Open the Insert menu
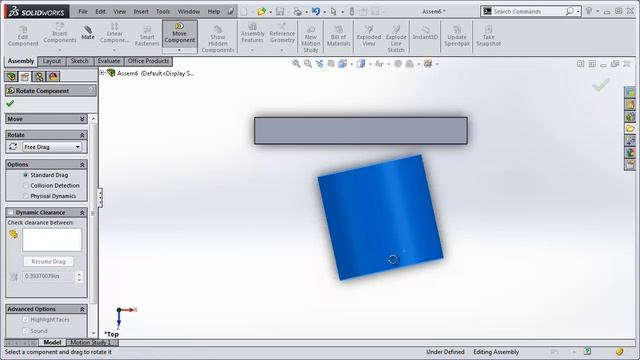Screen dimensions: 640x360 (141, 11)
